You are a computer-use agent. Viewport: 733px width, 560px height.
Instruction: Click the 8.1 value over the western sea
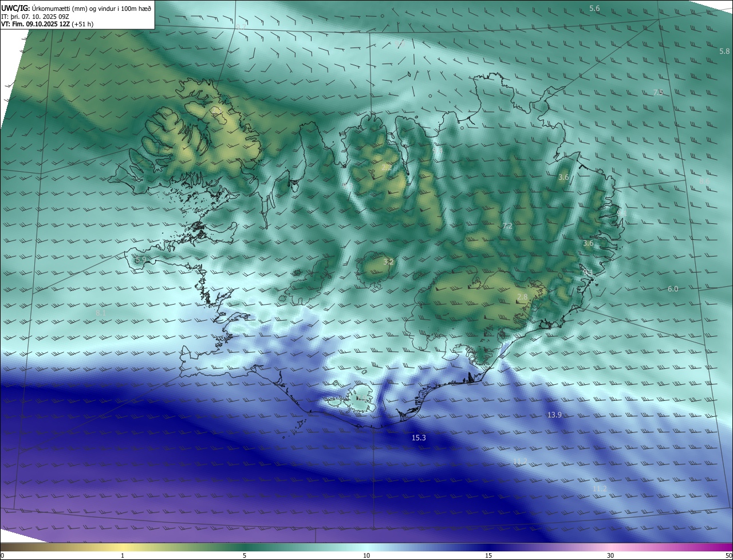click(101, 313)
